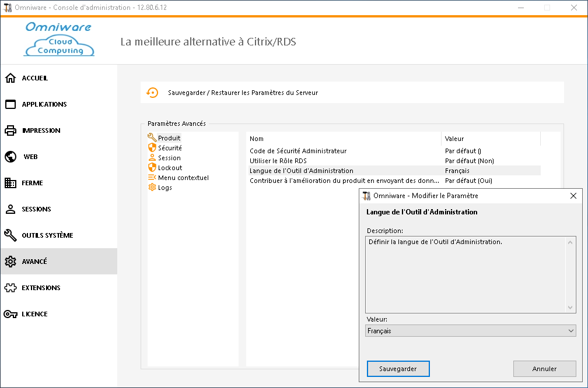Select the Sécurité category
The image size is (588, 388).
coord(170,148)
